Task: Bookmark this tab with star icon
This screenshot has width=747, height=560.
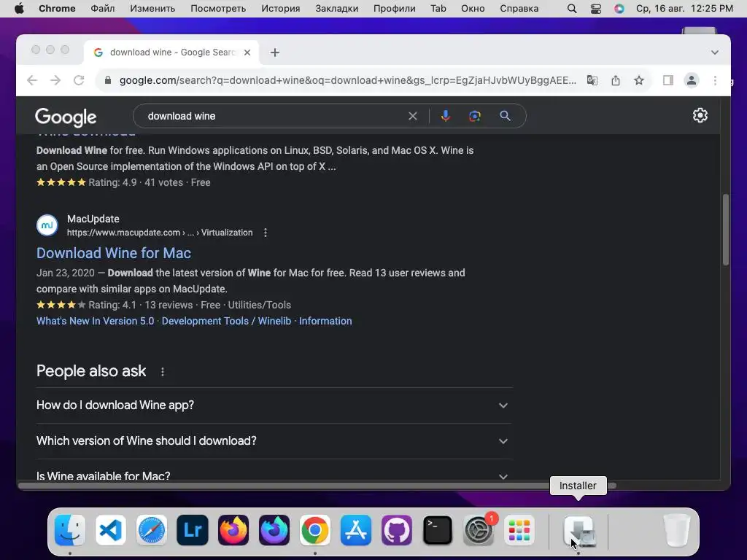Action: pos(639,80)
